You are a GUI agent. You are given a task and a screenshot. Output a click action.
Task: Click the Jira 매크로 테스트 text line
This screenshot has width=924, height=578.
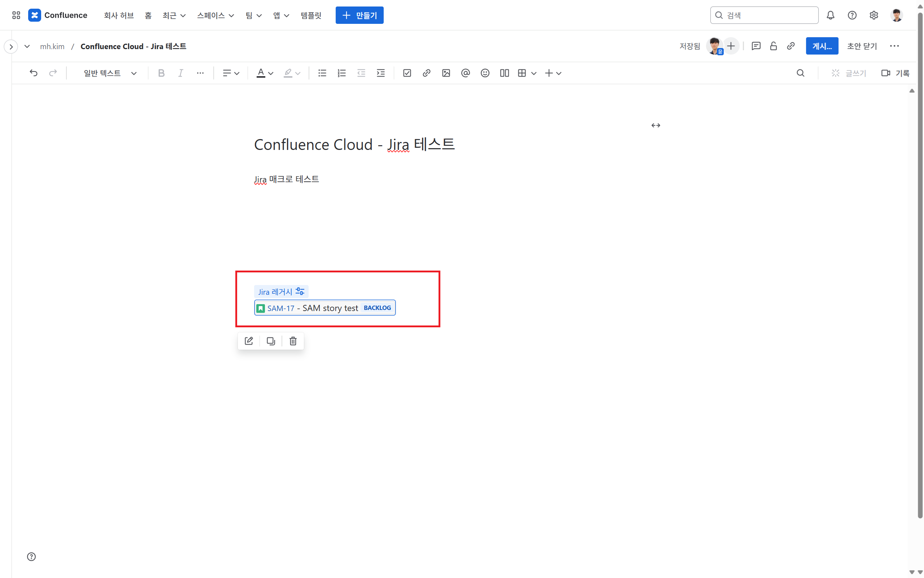286,179
